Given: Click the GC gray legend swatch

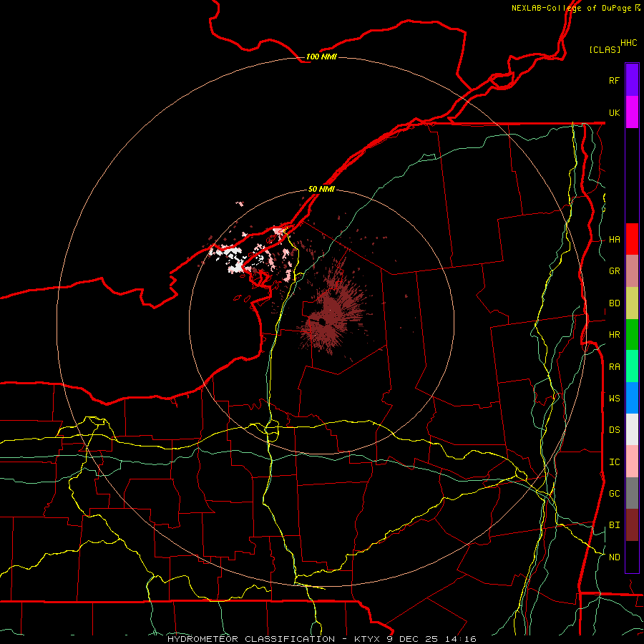Looking at the screenshot, I should [632, 493].
